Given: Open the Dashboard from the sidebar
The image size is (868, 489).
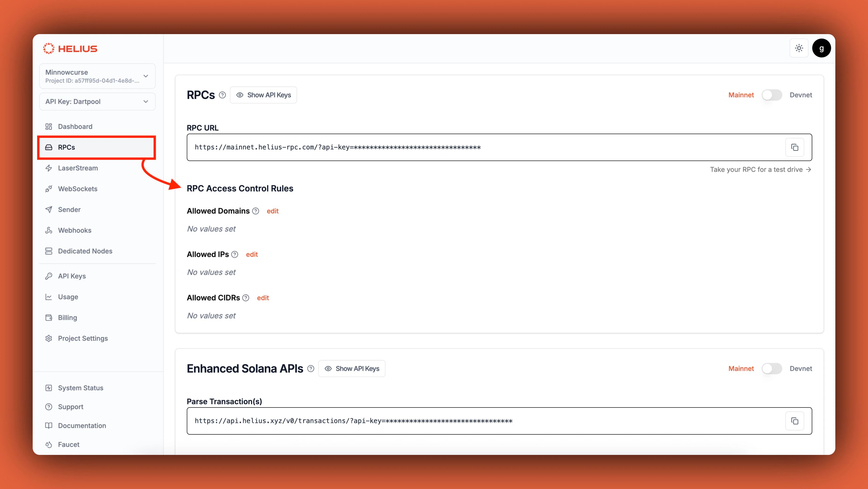Looking at the screenshot, I should (75, 127).
